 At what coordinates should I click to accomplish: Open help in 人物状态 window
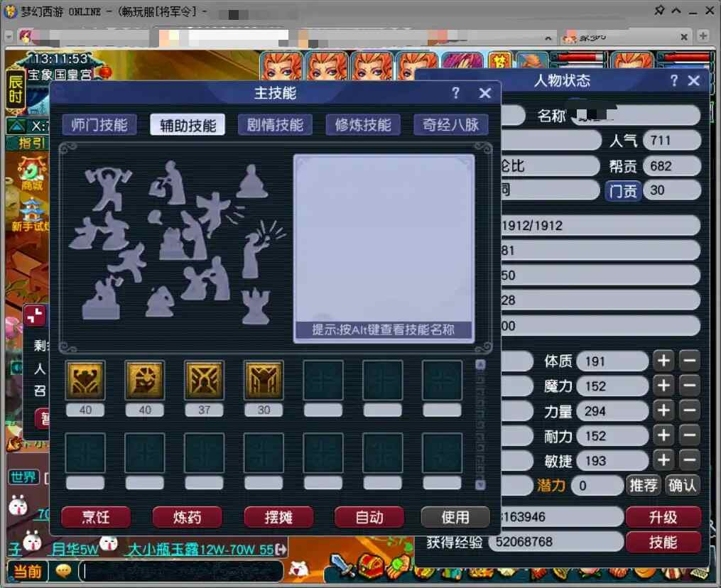coord(673,81)
